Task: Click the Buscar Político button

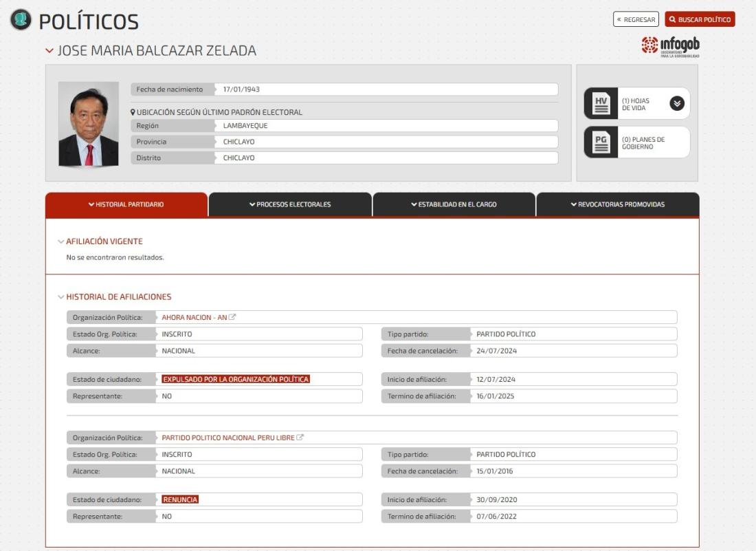Action: tap(700, 19)
